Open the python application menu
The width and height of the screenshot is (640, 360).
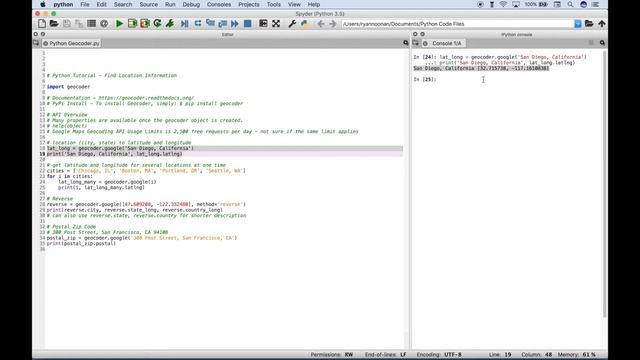63,4
